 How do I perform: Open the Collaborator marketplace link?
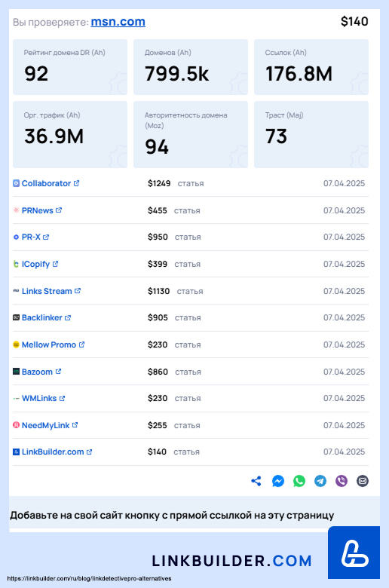pos(46,183)
